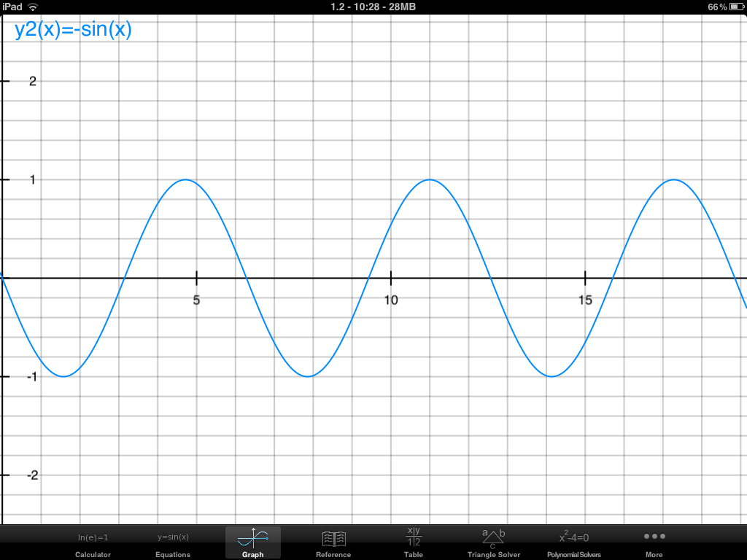Tap the Wi-Fi status icon
Screen dimensions: 747x560
(x=33, y=7)
